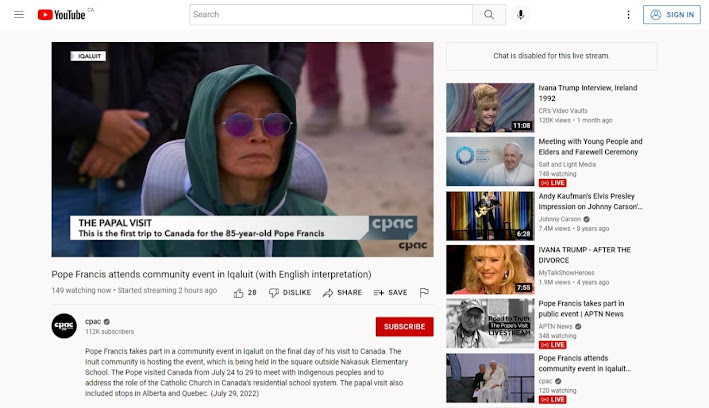Click the main video player
Viewport: 709px width, 408px height.
242,149
